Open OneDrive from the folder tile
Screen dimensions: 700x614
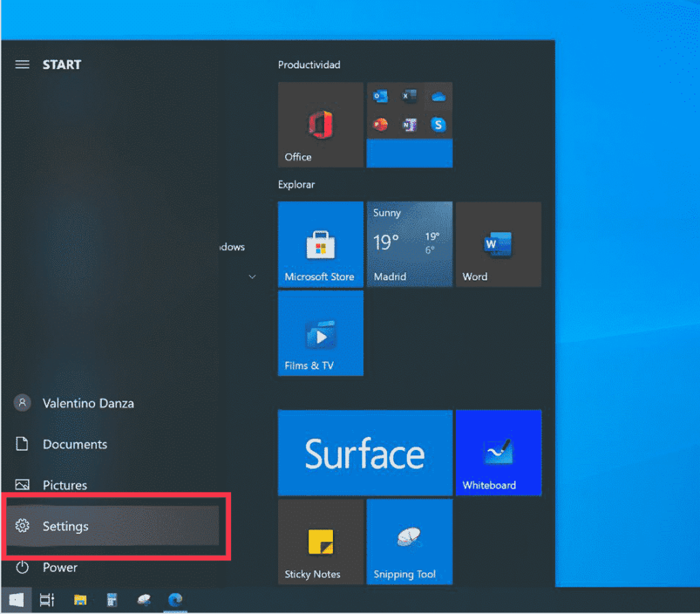(x=438, y=96)
